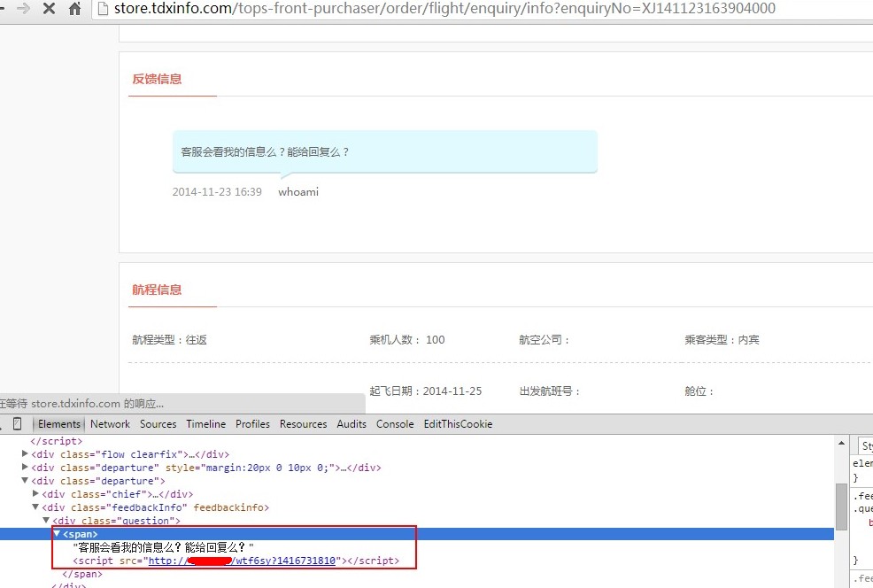Click the 乘客类型：内宾 label

click(x=722, y=340)
